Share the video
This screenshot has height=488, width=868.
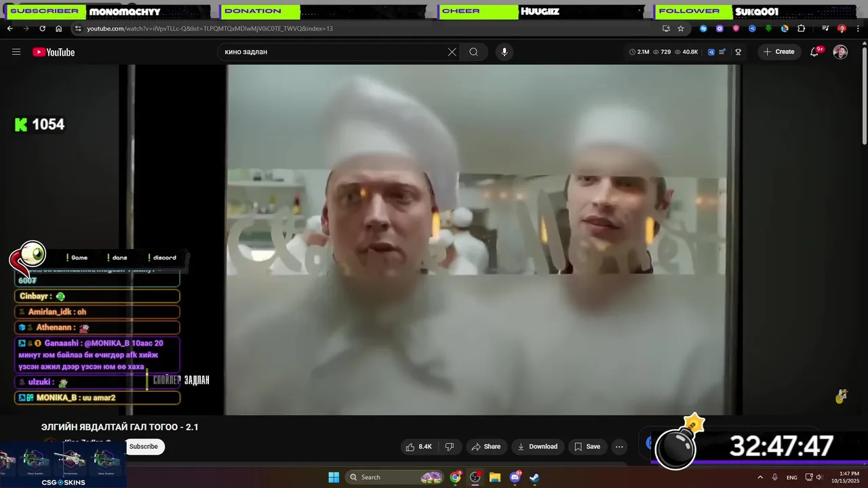point(486,447)
